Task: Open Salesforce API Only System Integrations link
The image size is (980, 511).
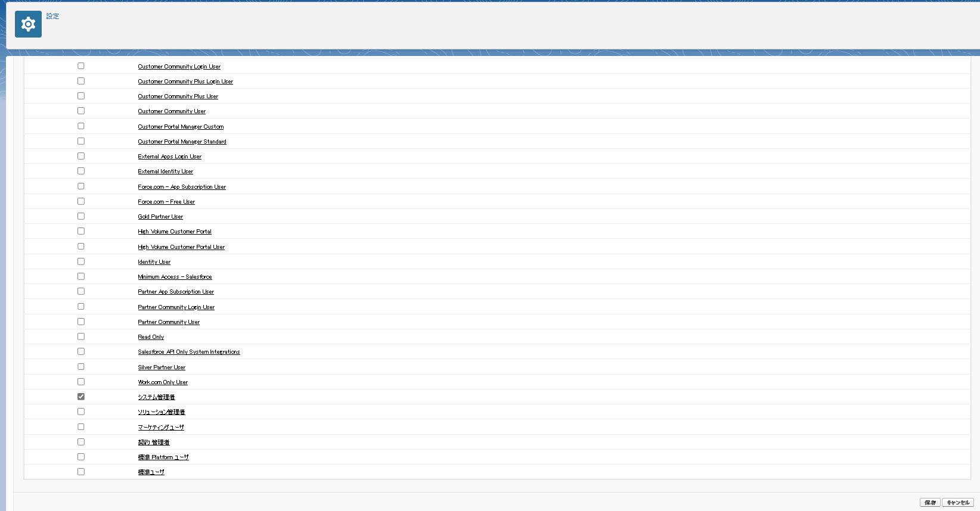Action: tap(189, 352)
